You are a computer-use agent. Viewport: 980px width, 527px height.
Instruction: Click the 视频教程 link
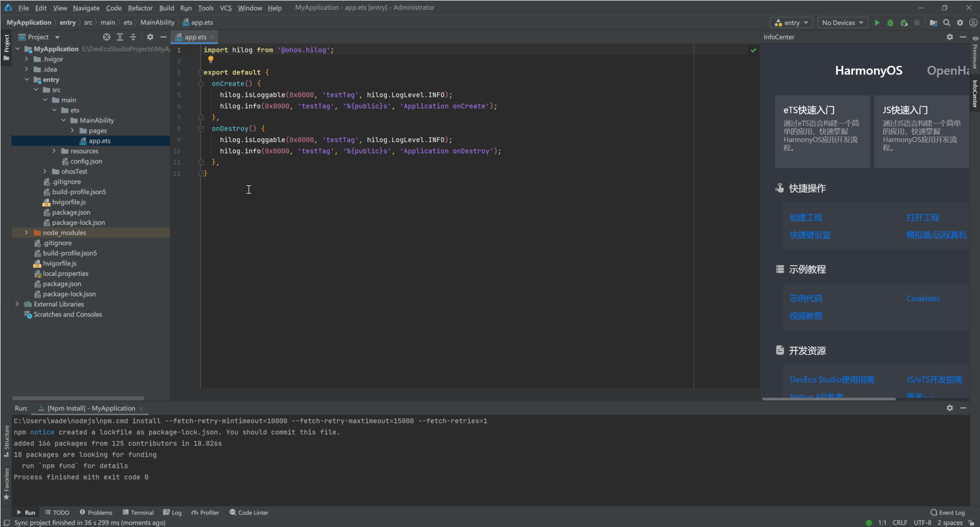806,316
